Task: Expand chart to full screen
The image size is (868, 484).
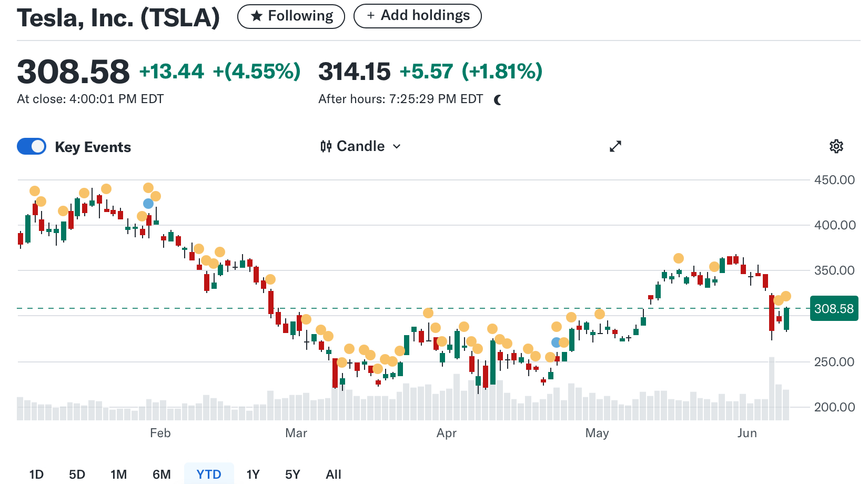Action: (615, 146)
